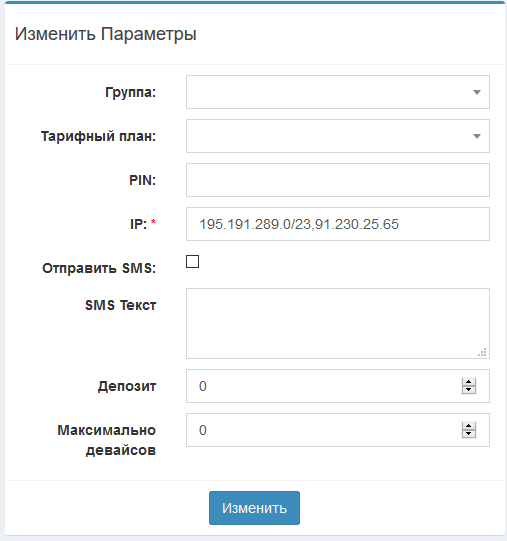507x541 pixels.
Task: Enable the Отправить SMS checkbox
Action: [193, 262]
